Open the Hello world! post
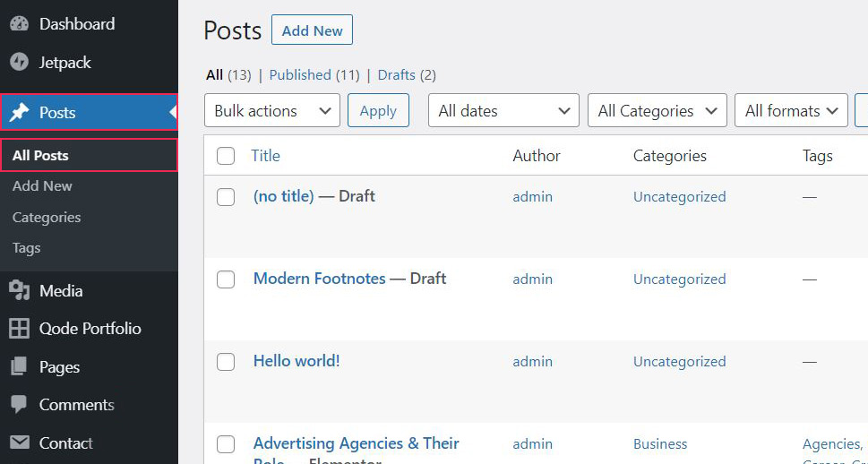Screen dimensions: 868x464 click(296, 361)
